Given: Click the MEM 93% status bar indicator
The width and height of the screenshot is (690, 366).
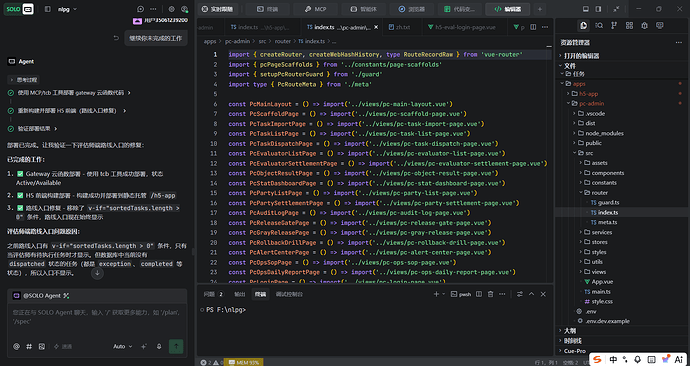Looking at the screenshot, I should (x=243, y=362).
